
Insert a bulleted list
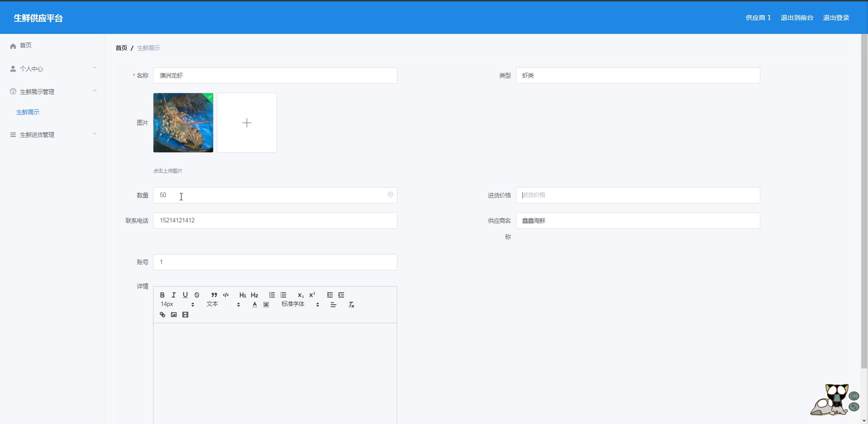point(283,295)
